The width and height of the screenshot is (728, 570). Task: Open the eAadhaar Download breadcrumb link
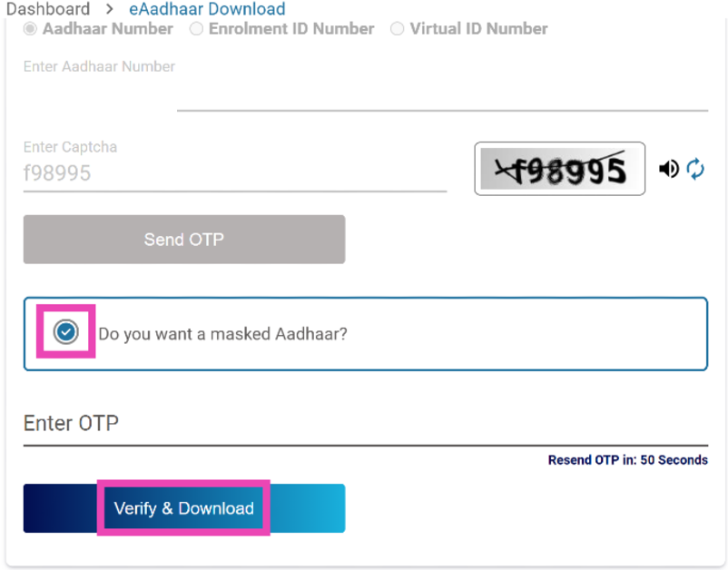[x=206, y=10]
